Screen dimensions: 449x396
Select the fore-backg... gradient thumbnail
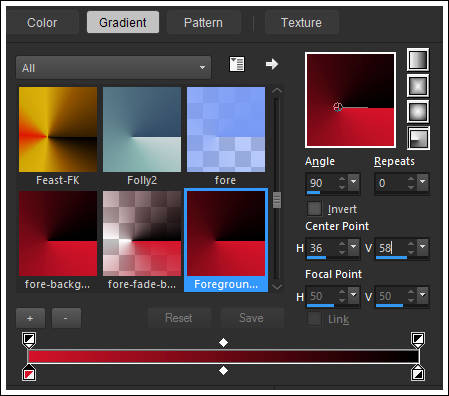point(58,233)
